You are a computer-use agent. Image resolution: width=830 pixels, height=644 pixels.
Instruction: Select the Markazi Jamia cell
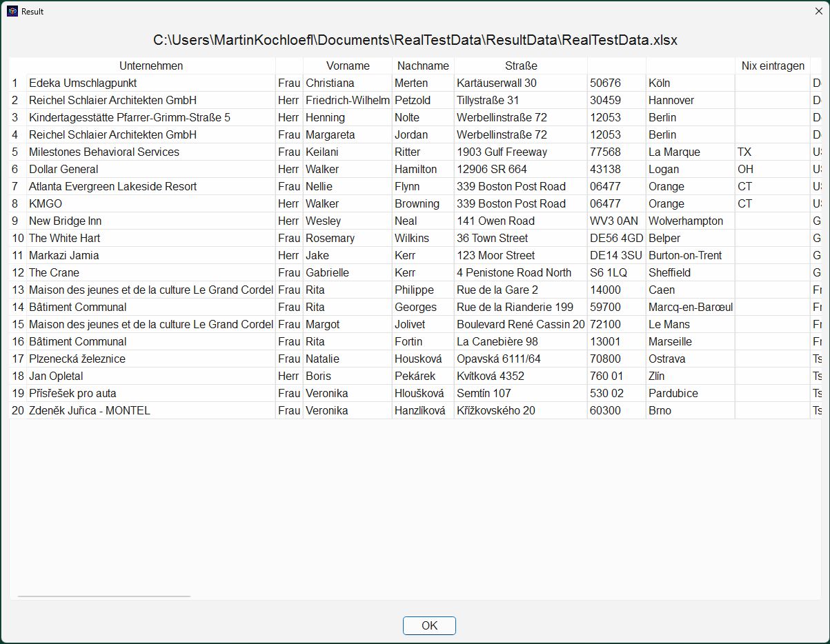(151, 255)
